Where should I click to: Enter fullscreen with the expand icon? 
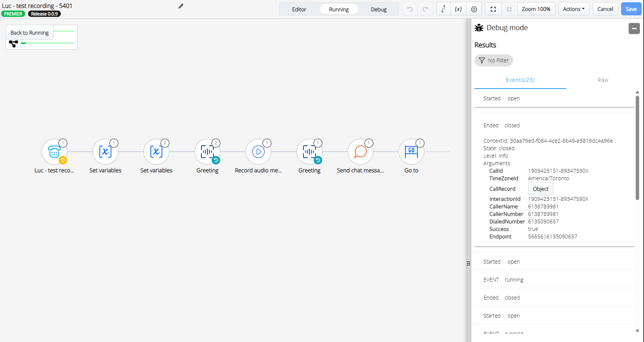(493, 9)
